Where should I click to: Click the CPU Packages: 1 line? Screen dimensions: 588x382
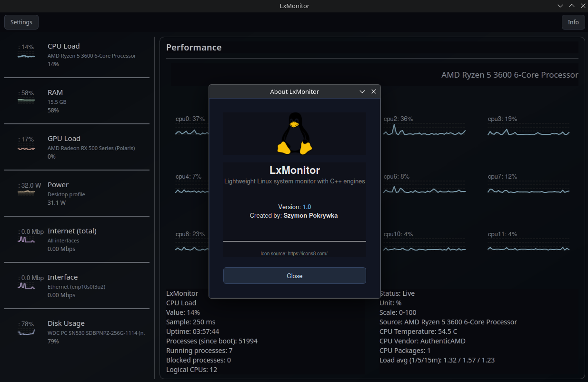pyautogui.click(x=405, y=351)
